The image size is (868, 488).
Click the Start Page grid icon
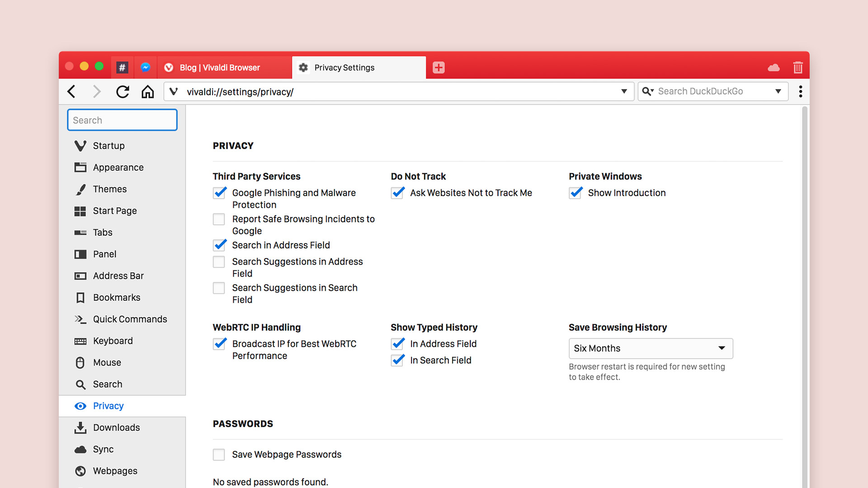pos(80,211)
